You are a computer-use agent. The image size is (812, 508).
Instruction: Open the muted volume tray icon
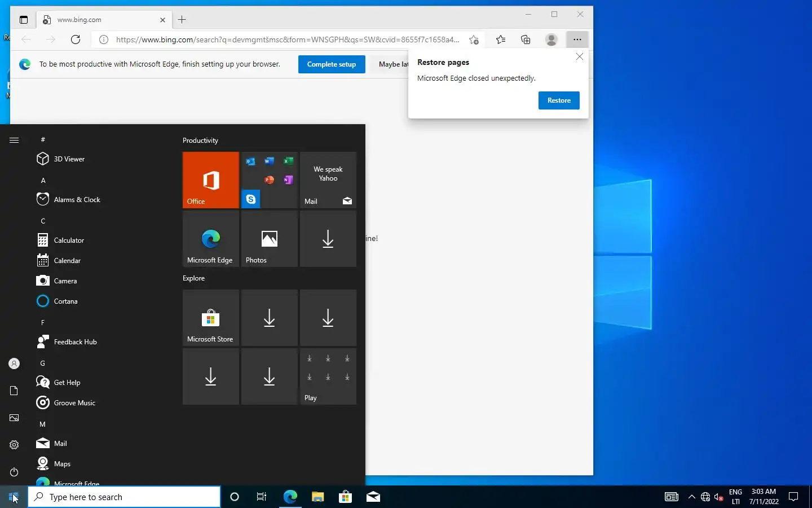(x=718, y=497)
